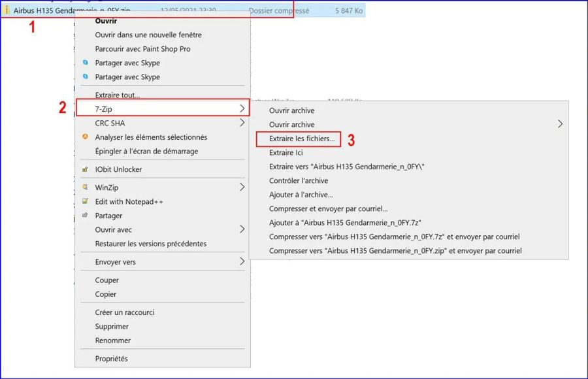Choose IObit Unlocker entry
This screenshot has width=588, height=379.
[x=118, y=169]
